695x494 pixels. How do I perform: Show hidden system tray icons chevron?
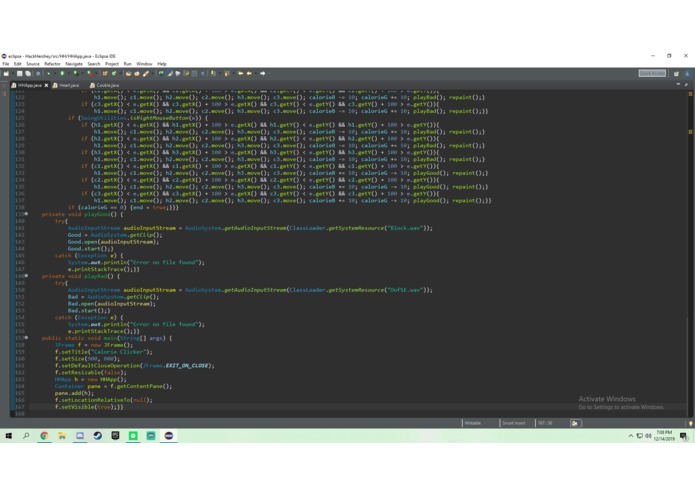coord(630,436)
